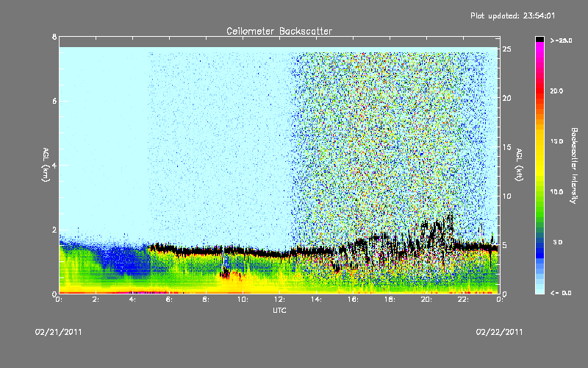Click the end date "02/22/2011"
The height and width of the screenshot is (368, 588).
coord(499,332)
